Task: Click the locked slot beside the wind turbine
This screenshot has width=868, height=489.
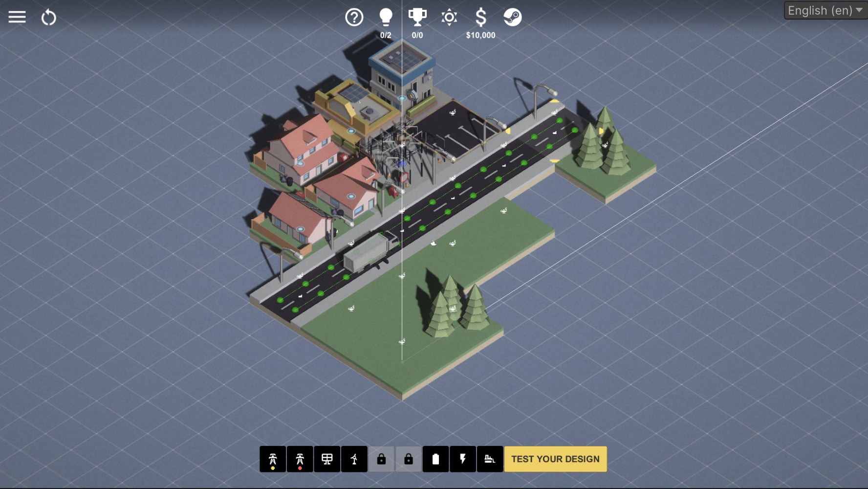Action: [381, 459]
